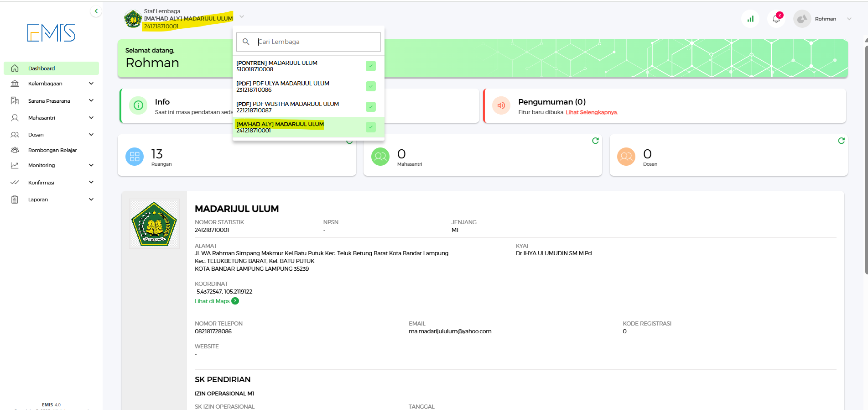Screen dimensions: 868x410
Task: Click the Info circle icon
Action: point(138,105)
